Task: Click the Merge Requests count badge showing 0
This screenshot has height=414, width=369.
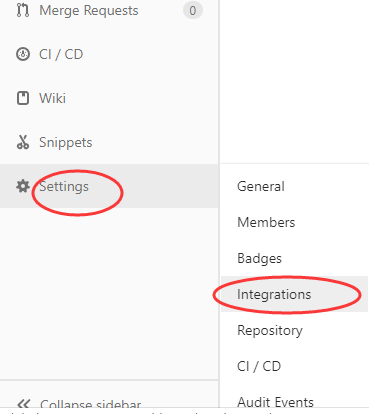Action: point(193,11)
